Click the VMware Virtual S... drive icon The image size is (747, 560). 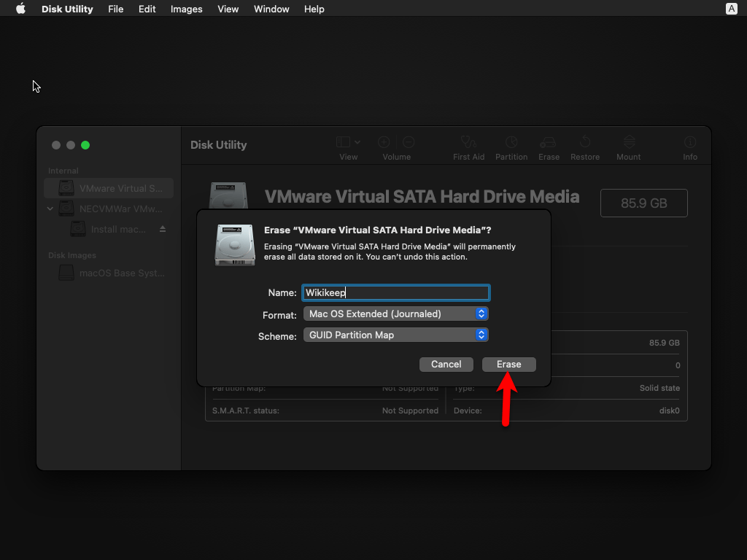coord(66,188)
